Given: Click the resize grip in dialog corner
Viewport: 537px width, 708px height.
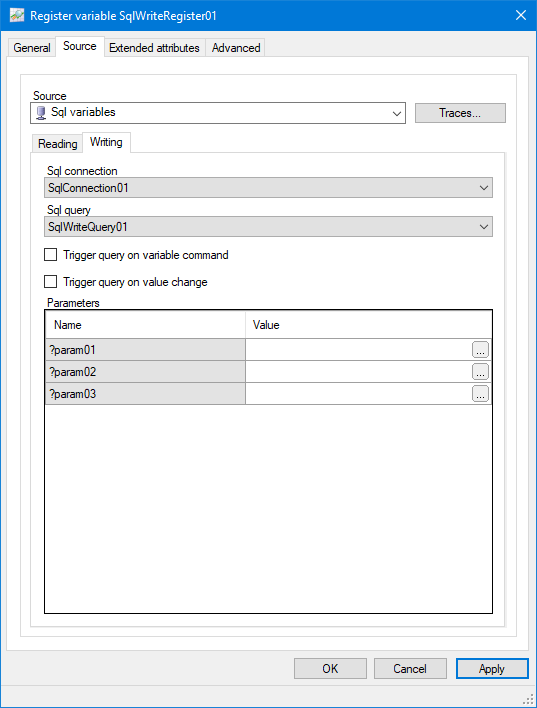Looking at the screenshot, I should coord(528,700).
